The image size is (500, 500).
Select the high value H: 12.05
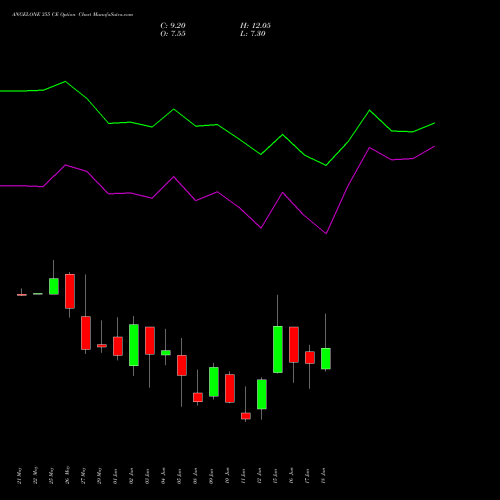255,26
